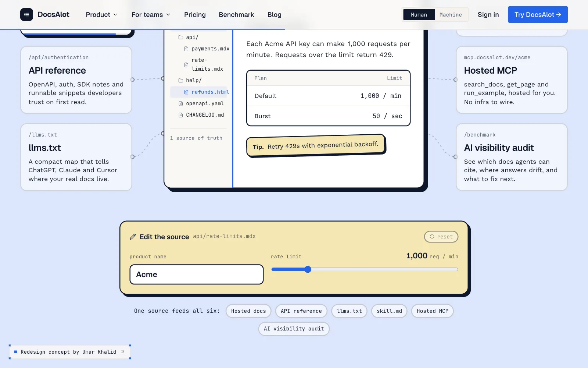The height and width of the screenshot is (368, 588).
Task: Click the /benchmark path text
Action: (480, 135)
